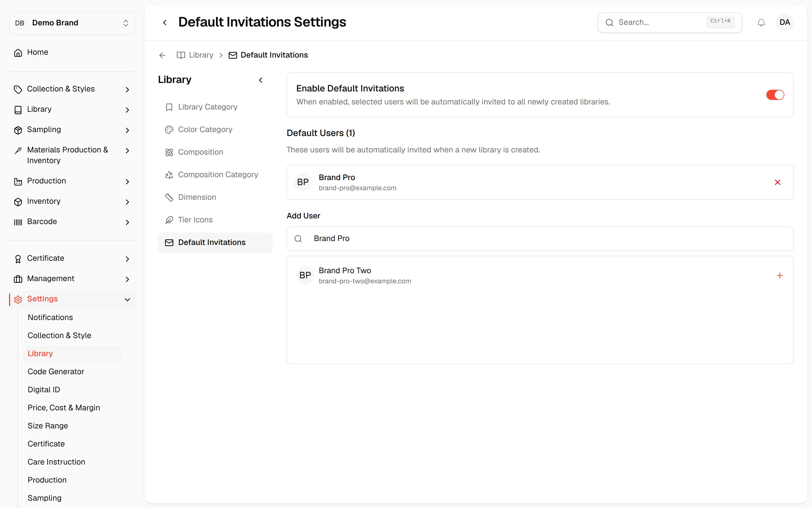Remove Brand Pro from default users
The width and height of the screenshot is (812, 508).
(x=777, y=182)
